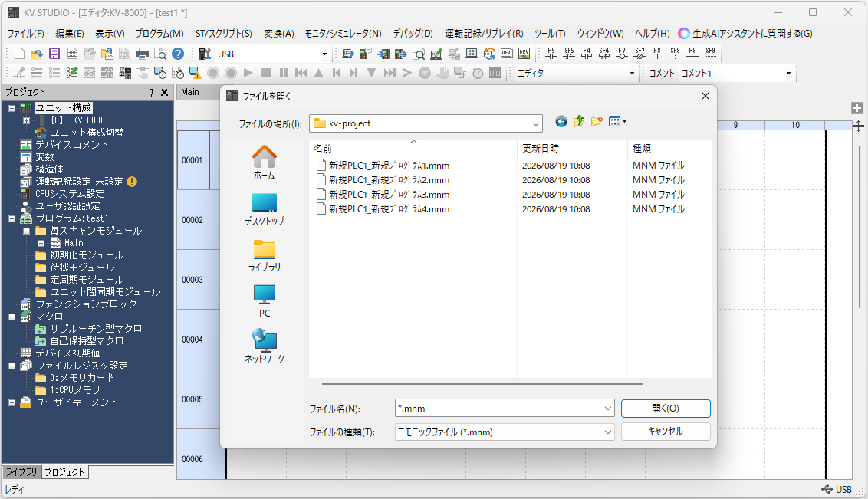Image resolution: width=868 pixels, height=499 pixels.
Task: Select Library in the dialog places bar
Action: coord(264,255)
